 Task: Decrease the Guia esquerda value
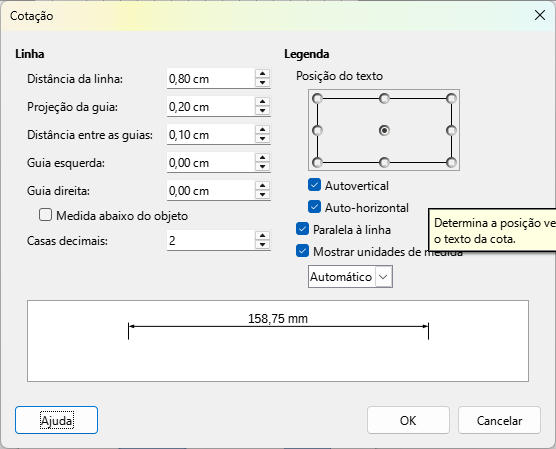pyautogui.click(x=262, y=167)
